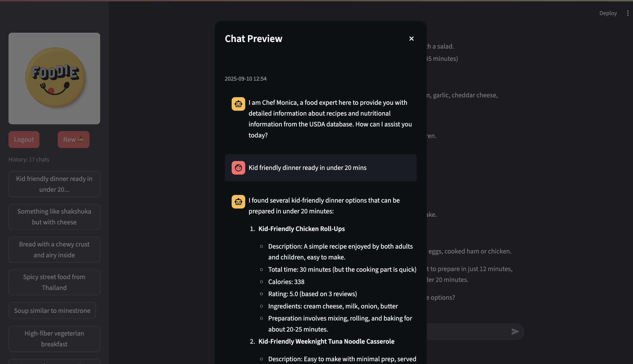Click the user avatar icon in preview
The height and width of the screenshot is (364, 633).
point(238,168)
